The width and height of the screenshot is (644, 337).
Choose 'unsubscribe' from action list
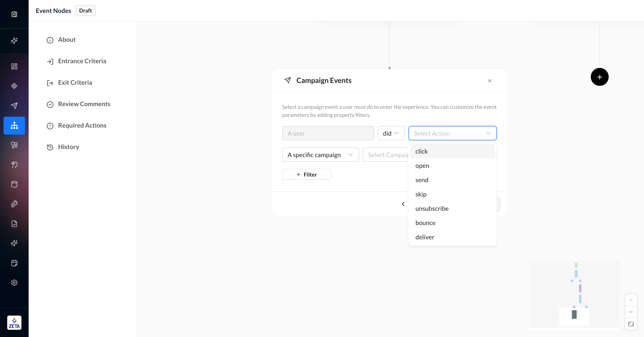click(452, 208)
